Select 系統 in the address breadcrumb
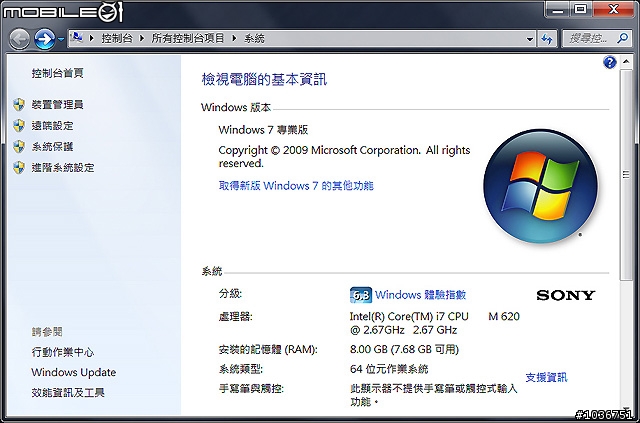Viewport: 640px width, 423px height. coord(254,38)
